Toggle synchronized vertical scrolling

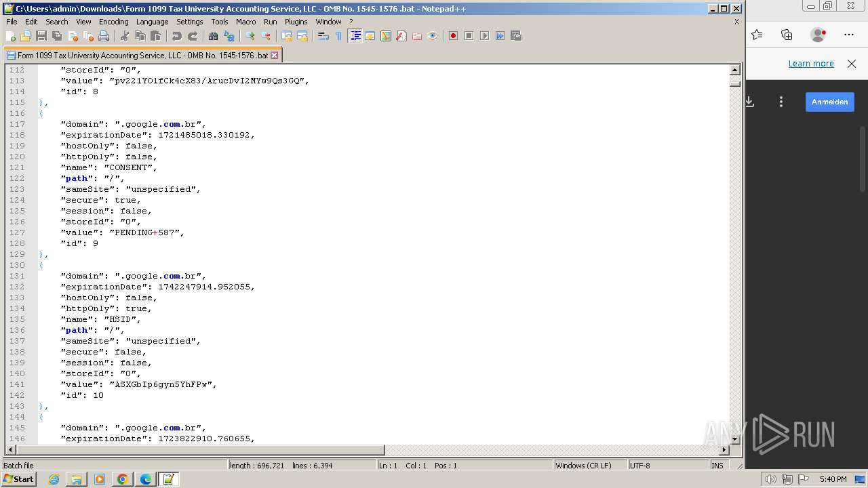287,36
